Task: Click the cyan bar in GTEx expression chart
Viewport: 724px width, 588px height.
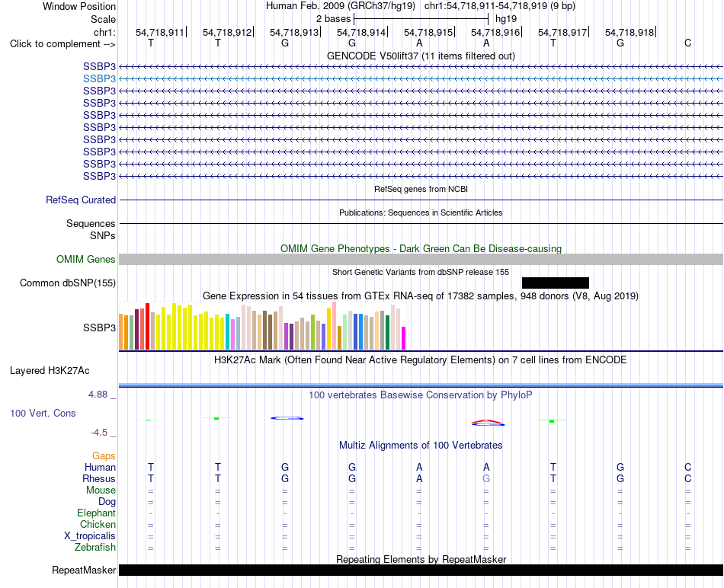Action: coord(227,332)
